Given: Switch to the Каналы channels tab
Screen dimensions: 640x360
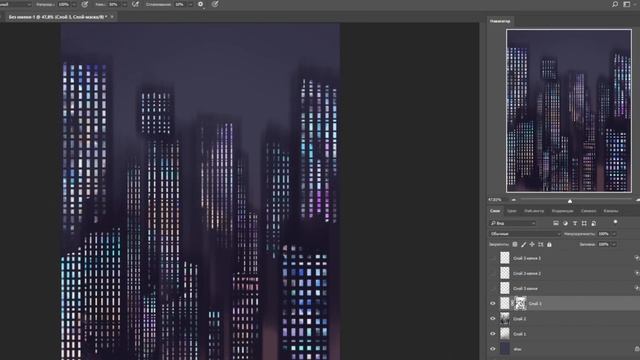Looking at the screenshot, I should 611,211.
